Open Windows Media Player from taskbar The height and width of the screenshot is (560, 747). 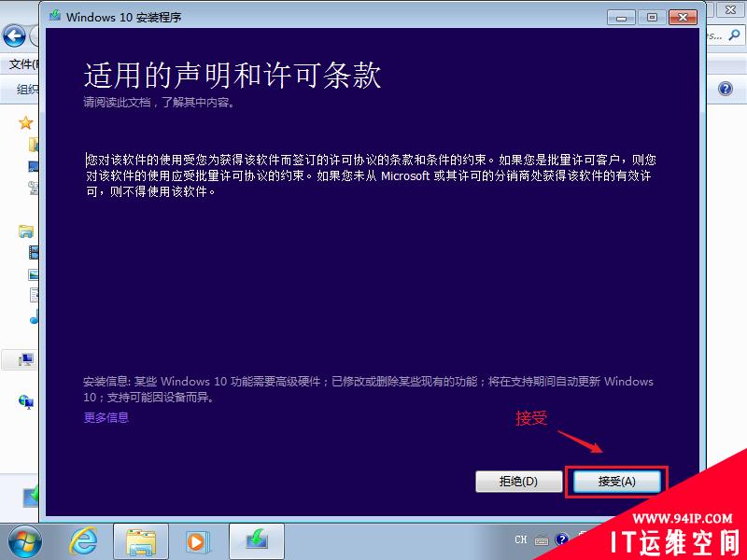196,542
